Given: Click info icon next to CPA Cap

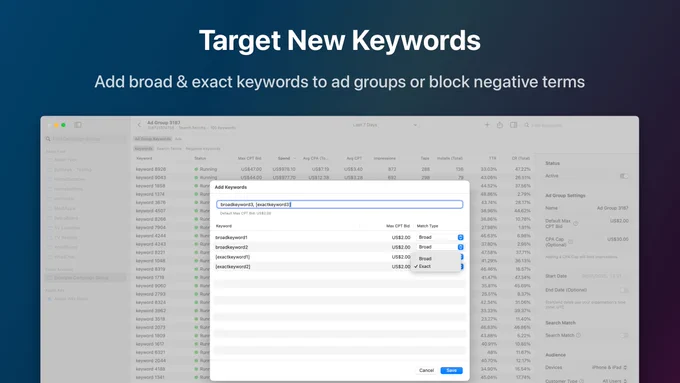Looking at the screenshot, I should point(571,242).
